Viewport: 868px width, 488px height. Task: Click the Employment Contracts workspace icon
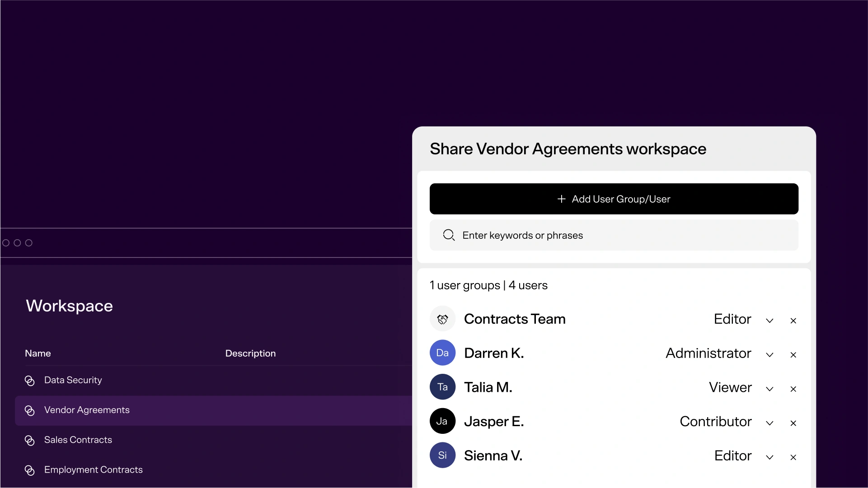[x=30, y=470]
